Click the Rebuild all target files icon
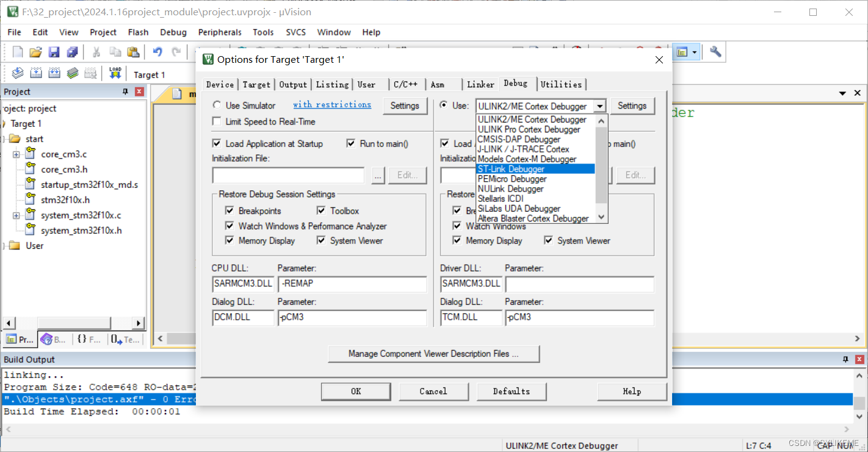 [x=54, y=74]
